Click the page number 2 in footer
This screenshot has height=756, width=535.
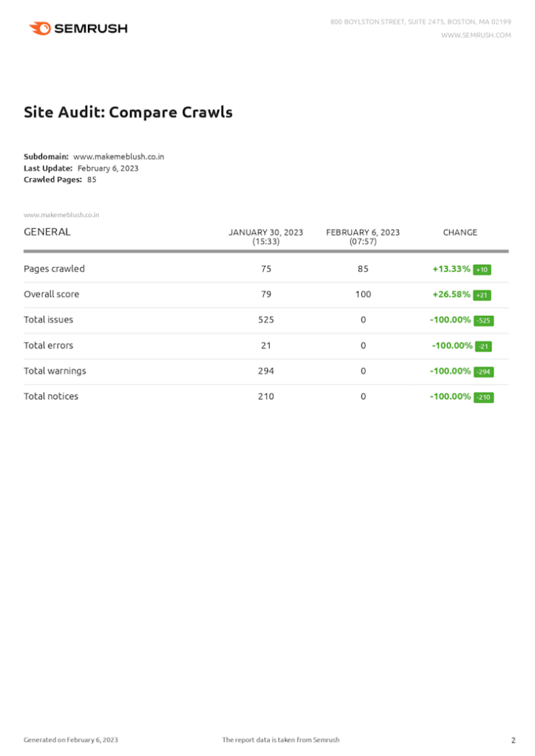point(514,740)
